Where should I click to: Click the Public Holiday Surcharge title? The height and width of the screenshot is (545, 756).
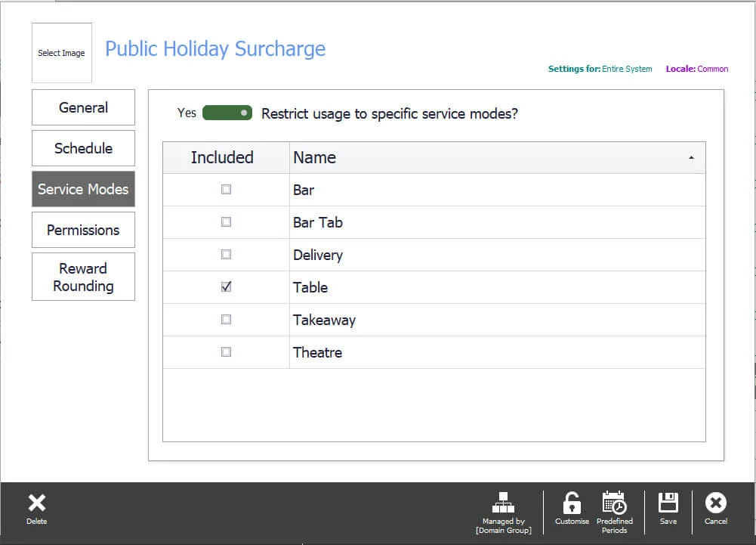(215, 49)
